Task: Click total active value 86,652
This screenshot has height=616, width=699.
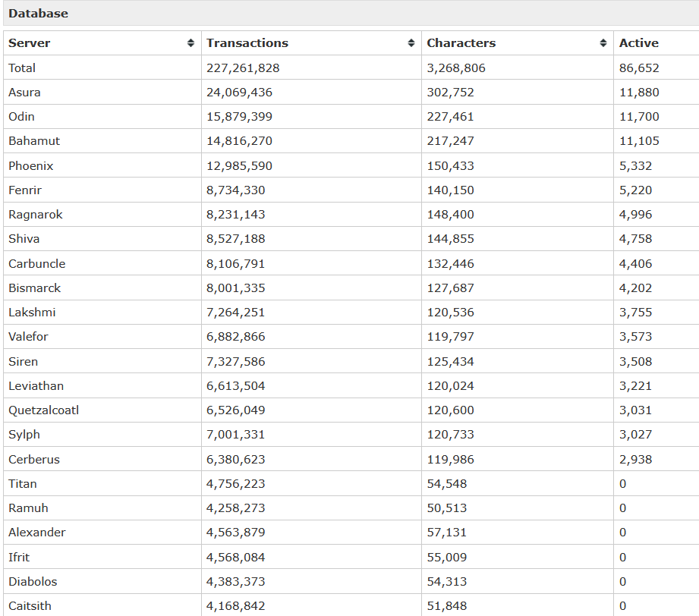Action: pyautogui.click(x=639, y=68)
